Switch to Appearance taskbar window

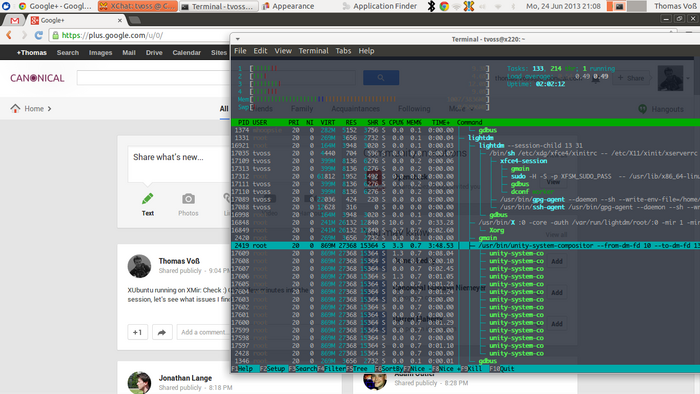coord(288,6)
